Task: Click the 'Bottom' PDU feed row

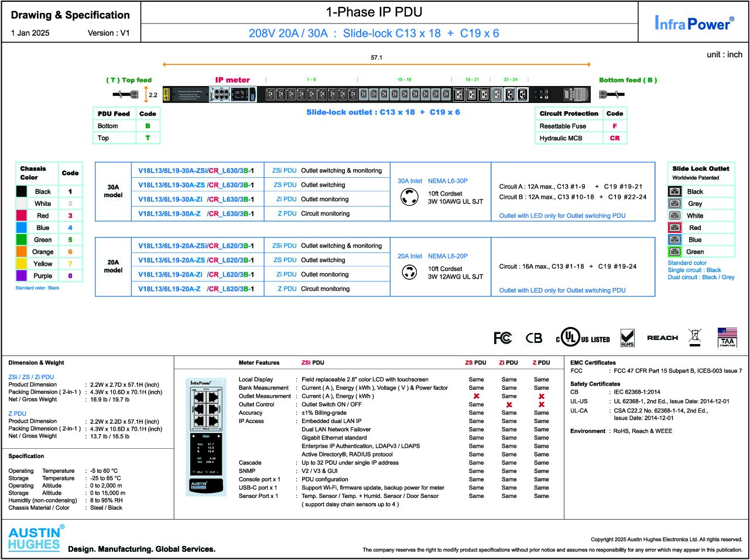Action: [x=126, y=126]
